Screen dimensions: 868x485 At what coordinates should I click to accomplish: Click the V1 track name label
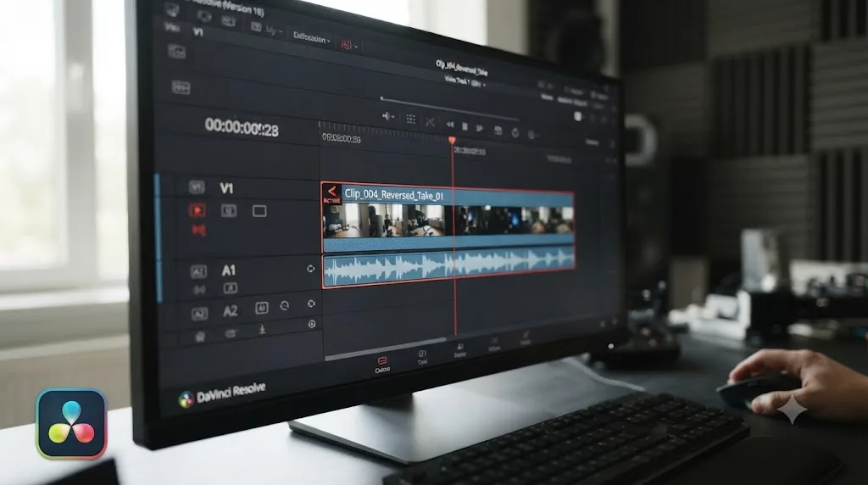click(226, 188)
